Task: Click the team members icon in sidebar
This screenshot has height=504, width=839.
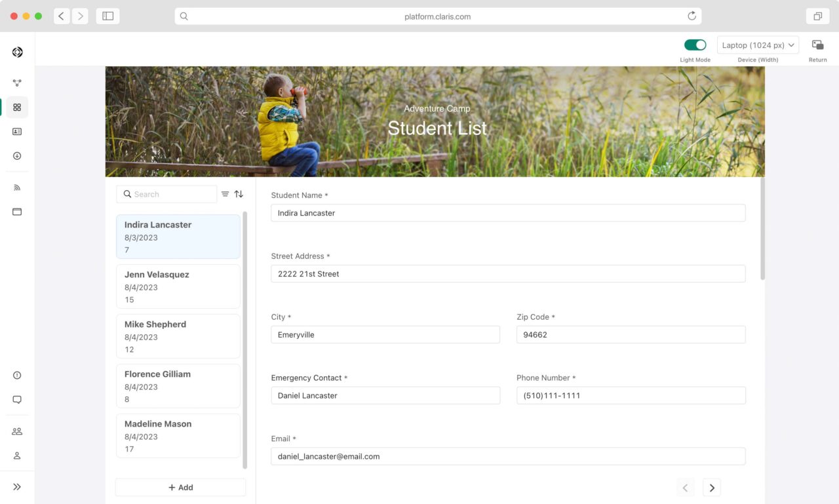Action: click(16, 431)
